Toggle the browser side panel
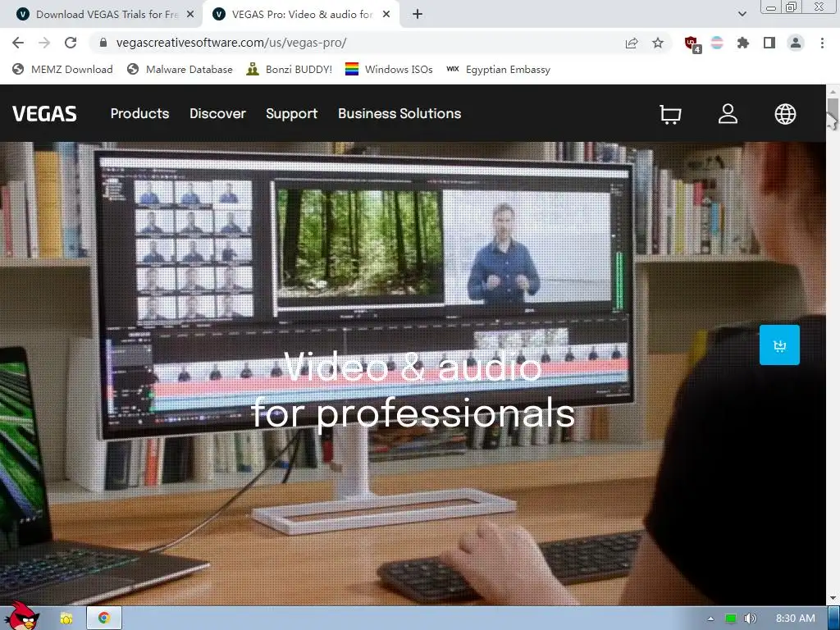Screen dimensions: 840x630 (769, 43)
